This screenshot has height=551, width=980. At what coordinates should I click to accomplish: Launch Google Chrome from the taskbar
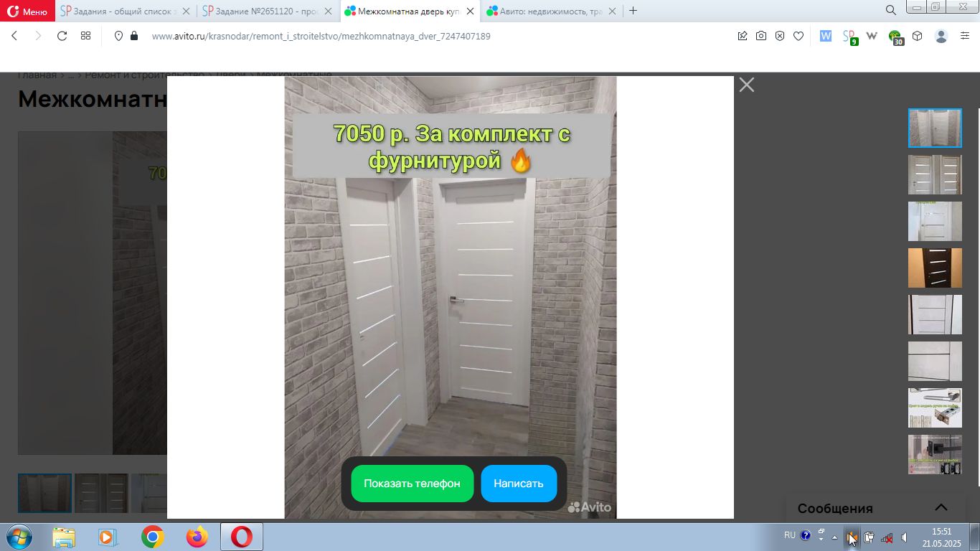pyautogui.click(x=152, y=537)
